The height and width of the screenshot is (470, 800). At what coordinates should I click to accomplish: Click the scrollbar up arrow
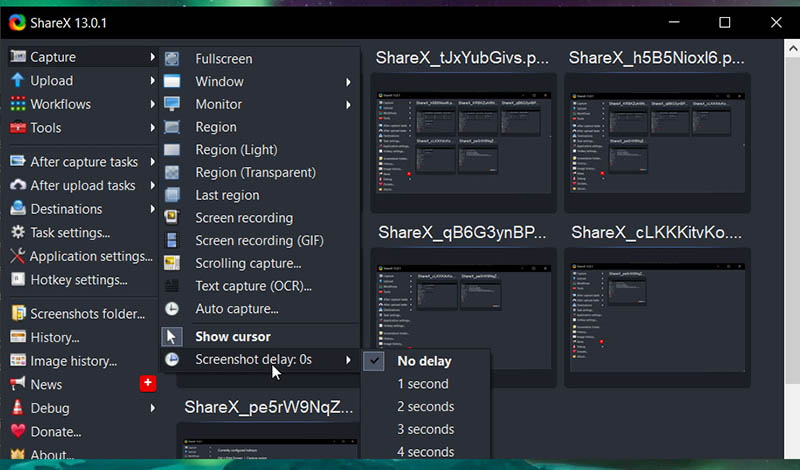[x=792, y=48]
